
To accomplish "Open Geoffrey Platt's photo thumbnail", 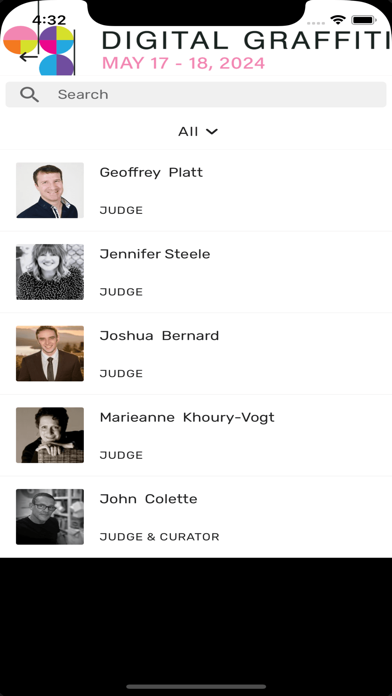I will 50,190.
